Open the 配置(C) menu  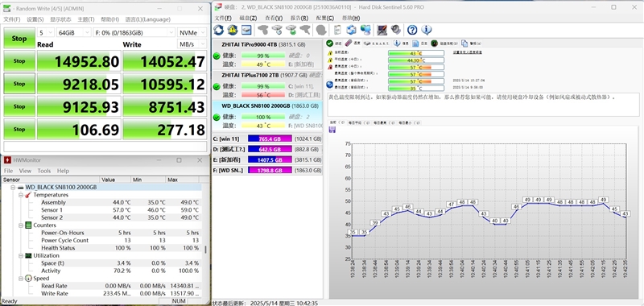pos(325,18)
